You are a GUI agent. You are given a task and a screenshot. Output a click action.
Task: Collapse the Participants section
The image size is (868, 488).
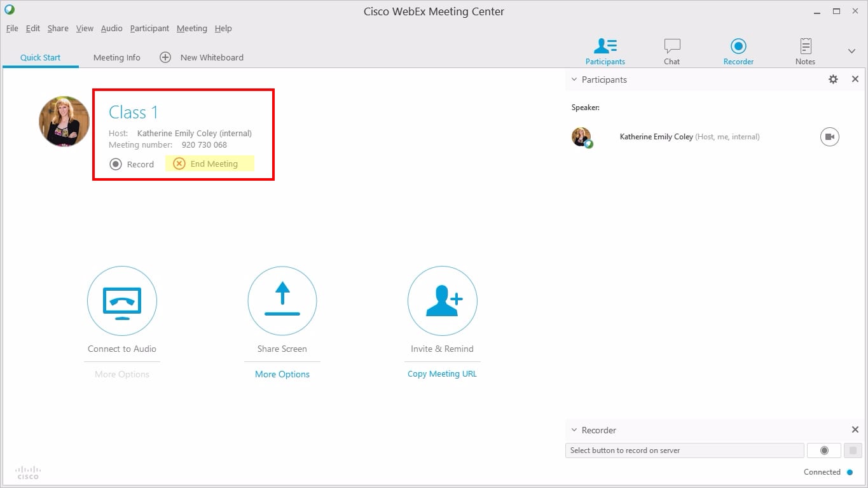(574, 79)
